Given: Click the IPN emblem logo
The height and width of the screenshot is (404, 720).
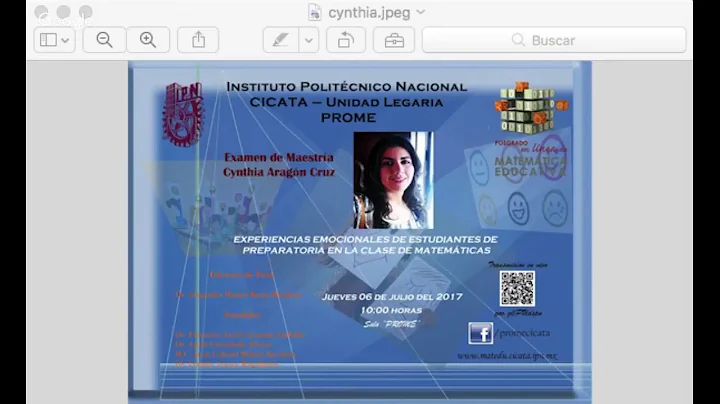Looking at the screenshot, I should (x=184, y=114).
